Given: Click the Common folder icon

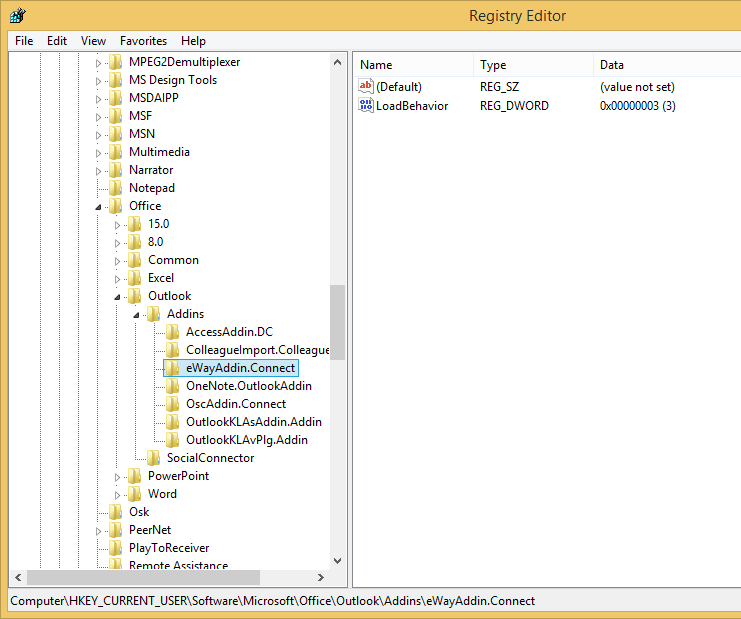Looking at the screenshot, I should (x=135, y=260).
